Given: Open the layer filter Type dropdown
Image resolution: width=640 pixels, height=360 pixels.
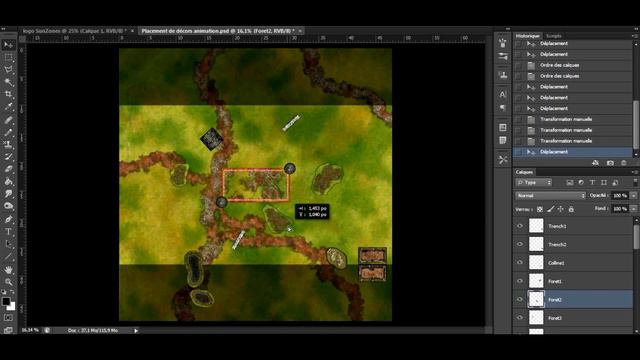Looking at the screenshot, I should (x=534, y=182).
